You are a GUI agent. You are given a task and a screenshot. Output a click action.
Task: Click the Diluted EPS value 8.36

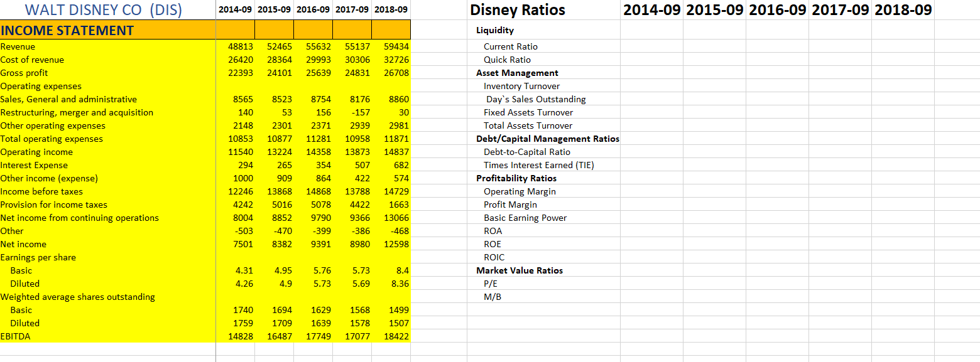coord(401,284)
